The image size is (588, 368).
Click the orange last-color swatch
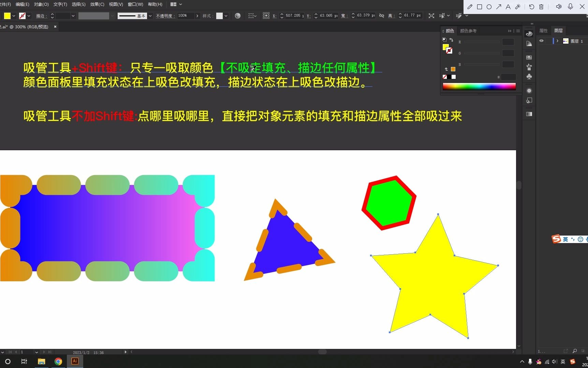[x=453, y=69]
